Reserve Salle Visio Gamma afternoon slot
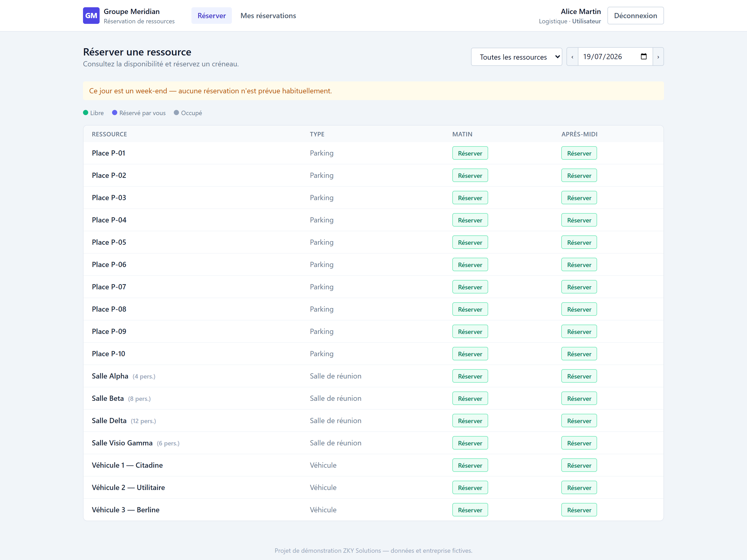 tap(579, 443)
